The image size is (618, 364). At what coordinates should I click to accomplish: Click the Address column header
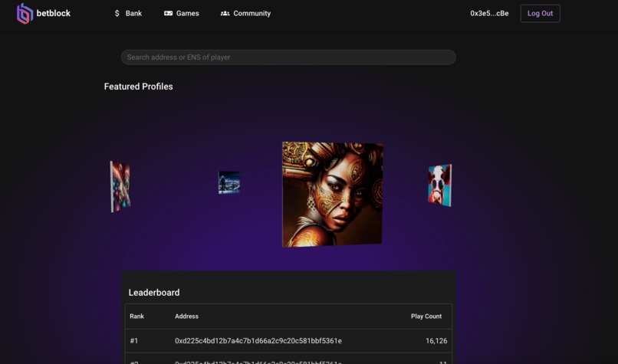pos(186,316)
